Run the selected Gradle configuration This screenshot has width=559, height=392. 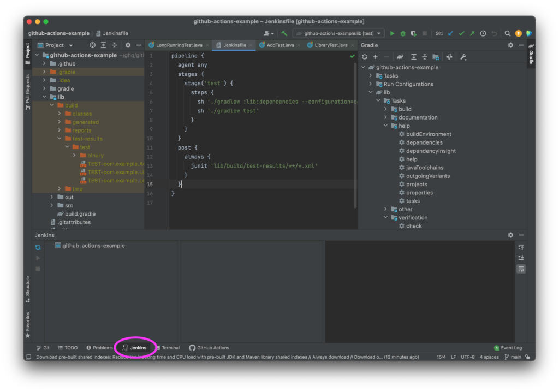point(392,33)
